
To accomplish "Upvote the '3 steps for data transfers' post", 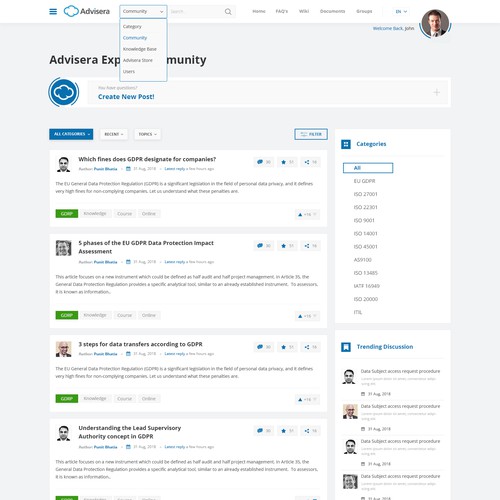I will pyautogui.click(x=300, y=399).
